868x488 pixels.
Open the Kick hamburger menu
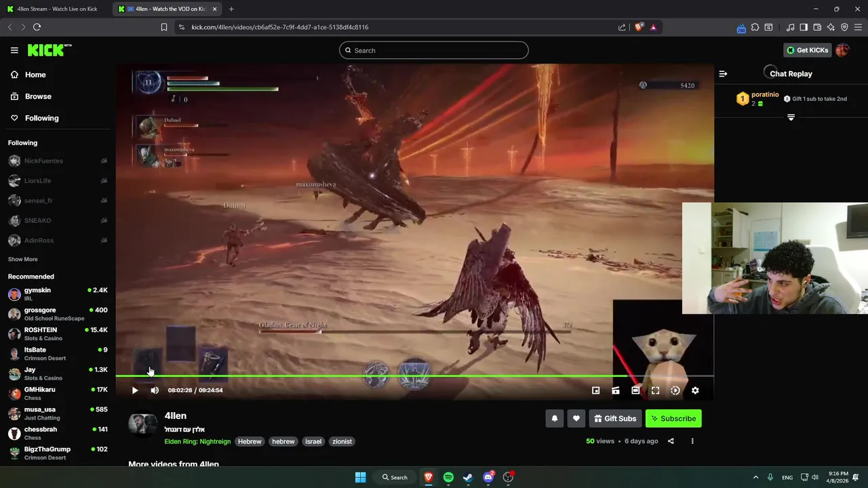(14, 50)
